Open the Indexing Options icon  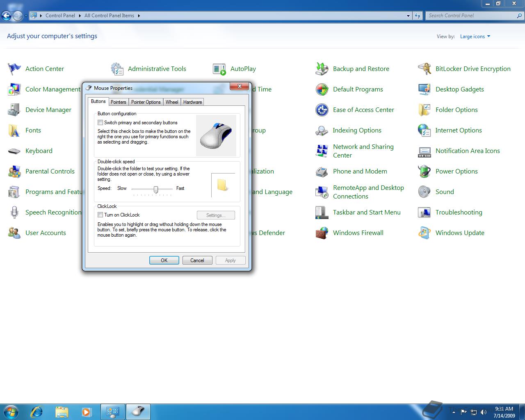pyautogui.click(x=322, y=130)
